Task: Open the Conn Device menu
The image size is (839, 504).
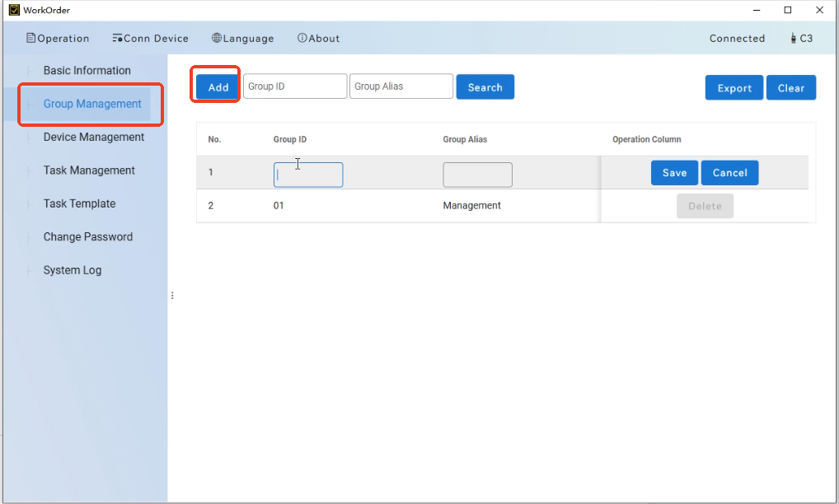Action: 150,39
